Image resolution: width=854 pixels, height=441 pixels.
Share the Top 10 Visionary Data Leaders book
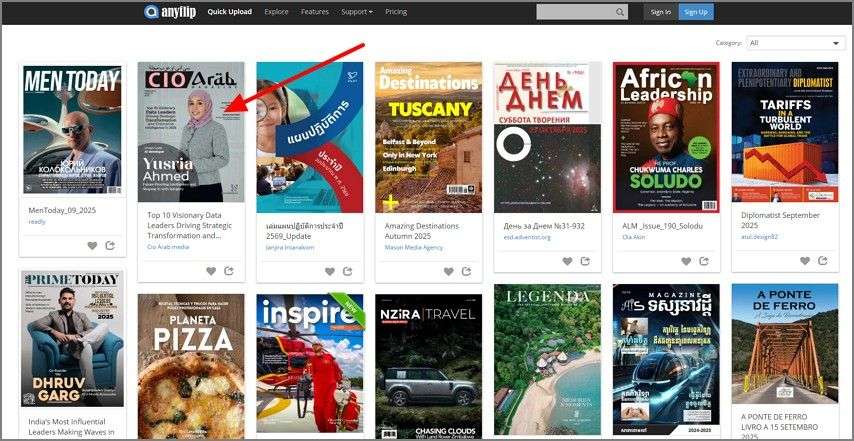(x=229, y=271)
